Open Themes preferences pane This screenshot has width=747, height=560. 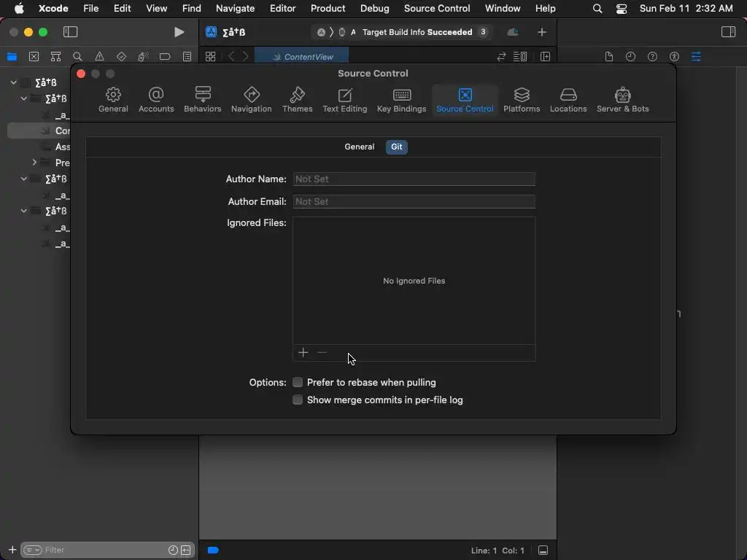[298, 99]
